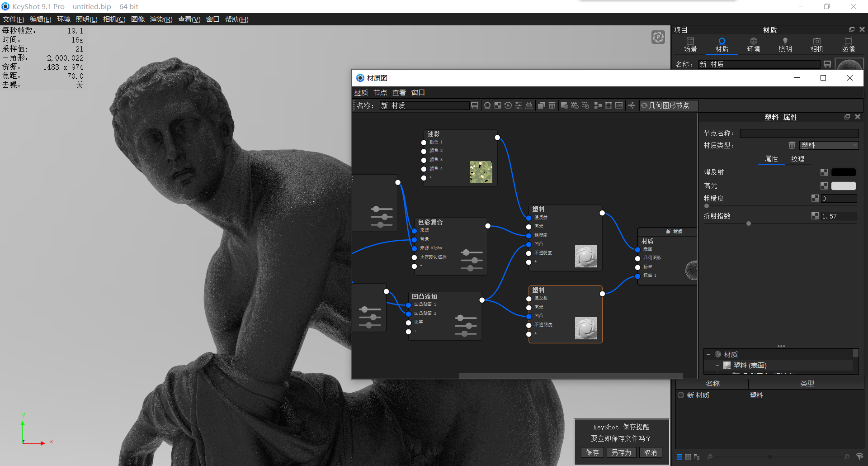Toggle the 迷彩 node output connection dot
Viewport: 868px width, 466px height.
coord(497,138)
